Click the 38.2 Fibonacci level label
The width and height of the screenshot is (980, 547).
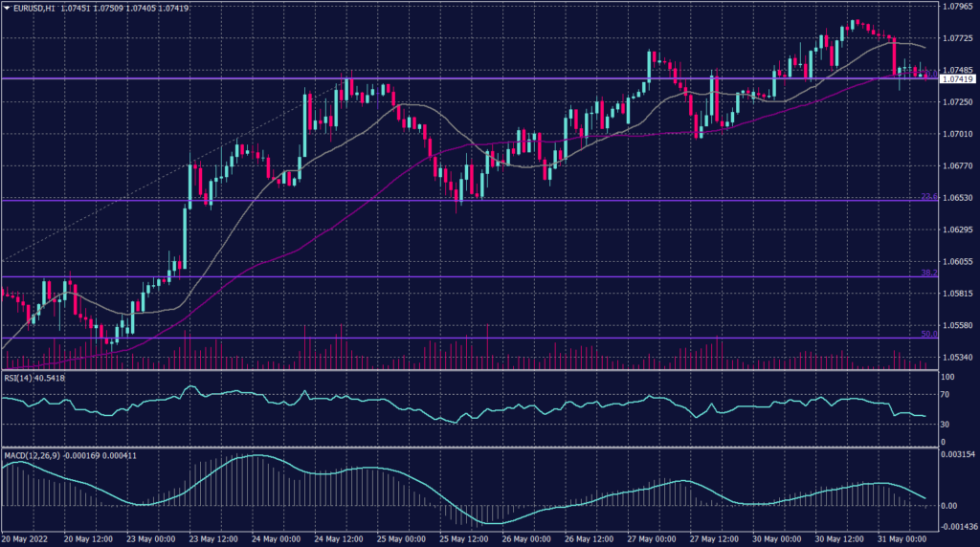click(x=927, y=273)
